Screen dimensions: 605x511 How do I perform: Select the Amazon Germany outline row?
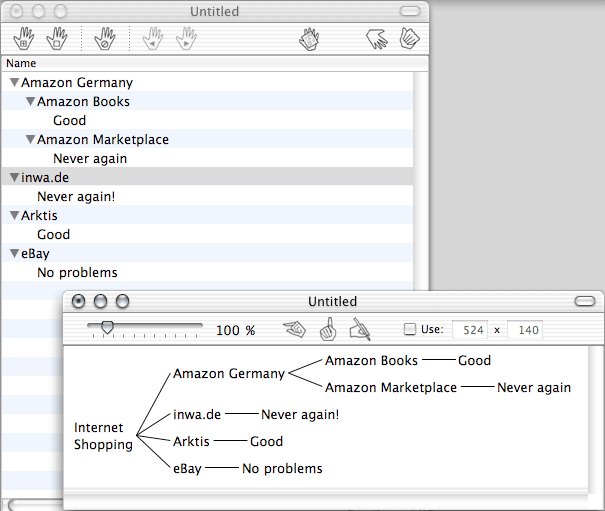click(x=207, y=82)
